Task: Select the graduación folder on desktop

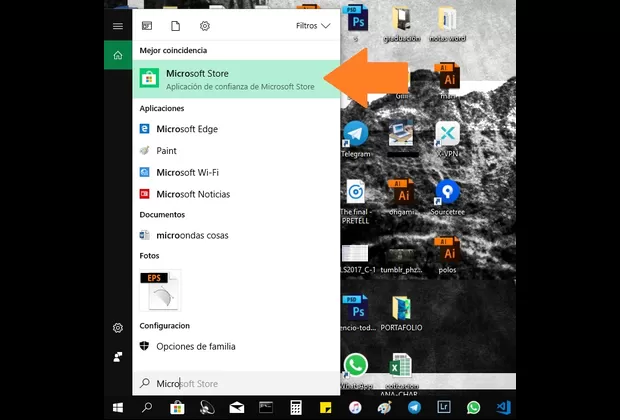Action: 402,25
